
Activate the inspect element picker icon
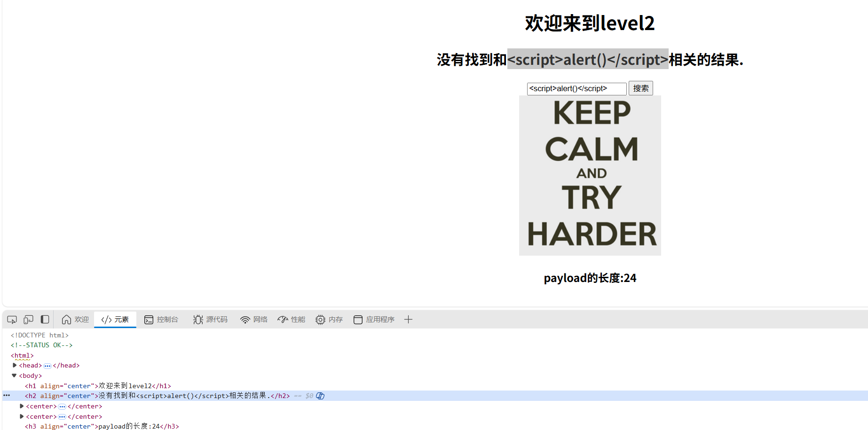tap(12, 320)
